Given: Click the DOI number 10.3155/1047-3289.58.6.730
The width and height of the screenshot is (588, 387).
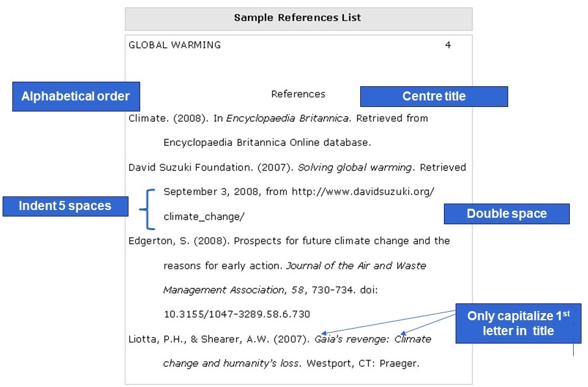Looking at the screenshot, I should click(237, 314).
